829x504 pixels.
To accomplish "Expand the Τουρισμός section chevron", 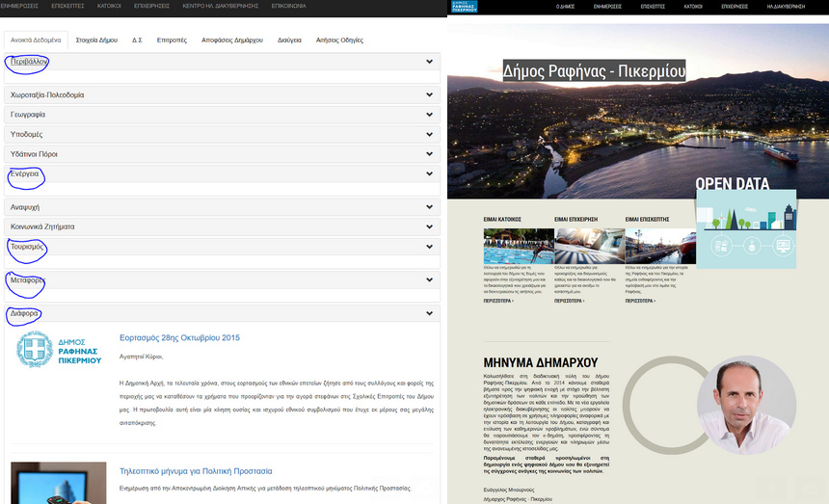I will [x=429, y=247].
